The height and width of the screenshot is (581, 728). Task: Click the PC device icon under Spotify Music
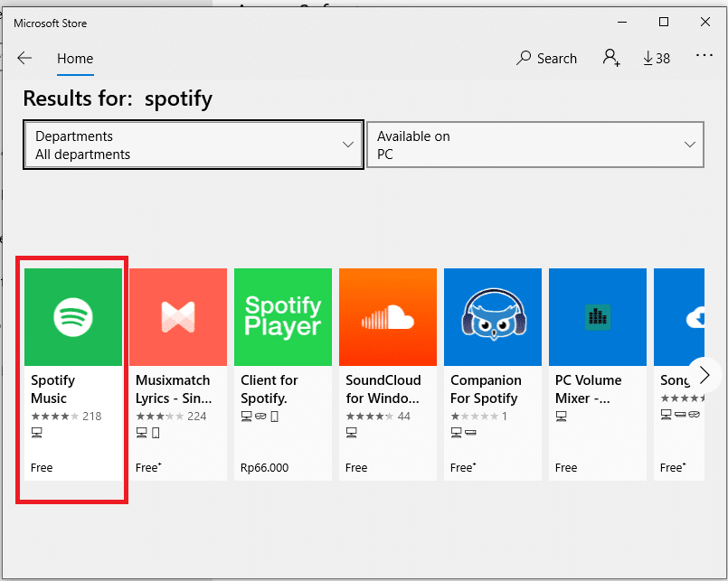click(37, 433)
